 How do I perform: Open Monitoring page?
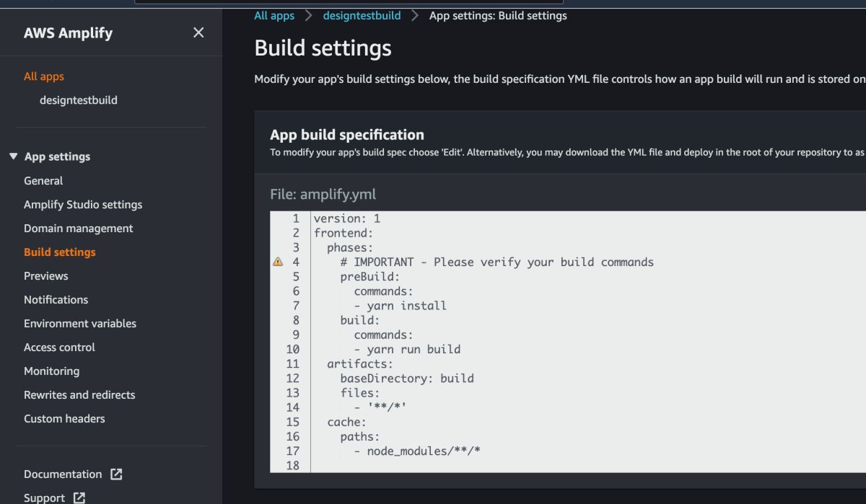click(x=52, y=371)
